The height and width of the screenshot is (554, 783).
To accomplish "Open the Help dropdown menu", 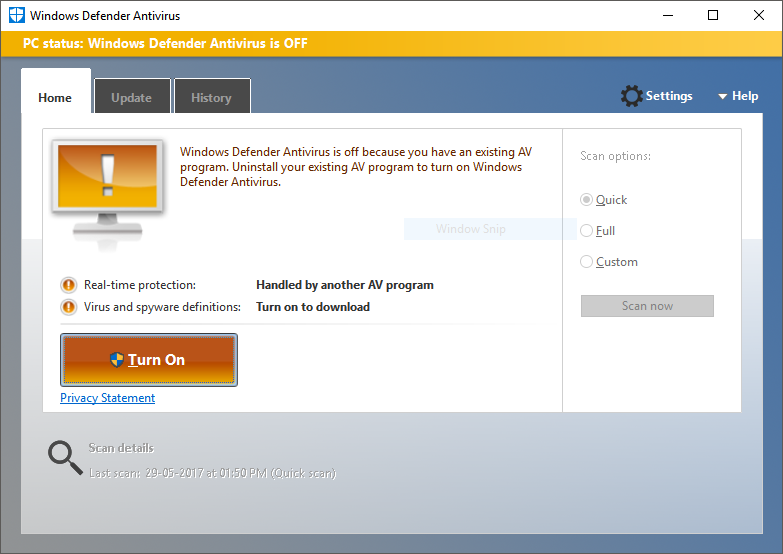I will tap(738, 96).
